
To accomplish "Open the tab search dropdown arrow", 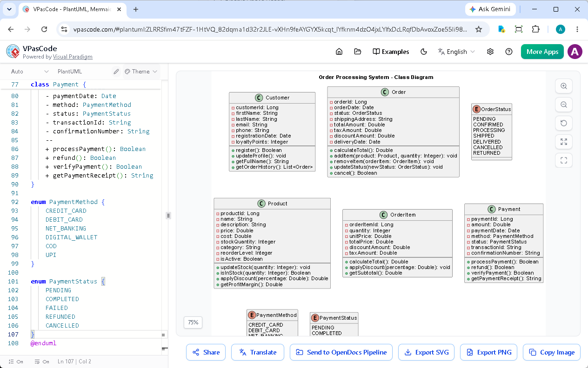I will pos(10,9).
